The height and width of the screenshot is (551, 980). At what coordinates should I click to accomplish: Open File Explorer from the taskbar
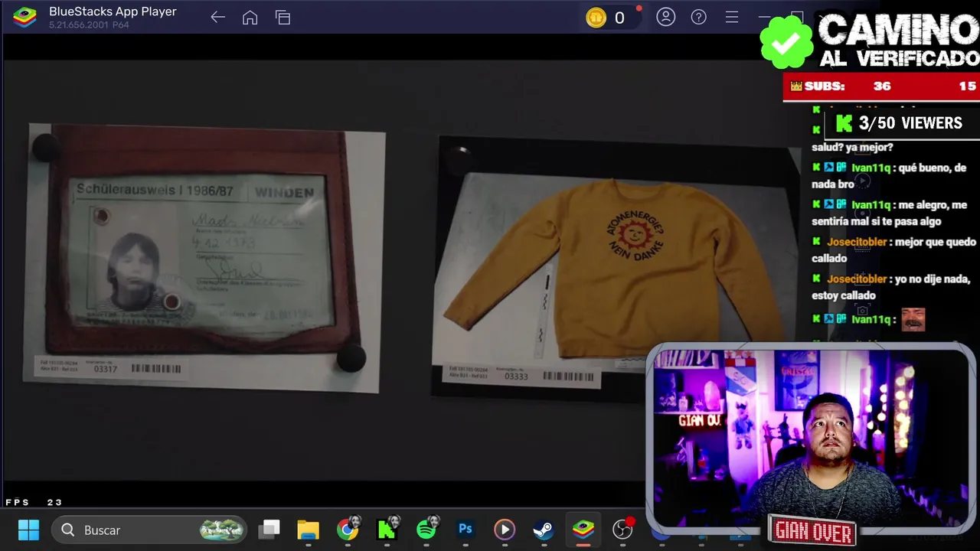308,530
